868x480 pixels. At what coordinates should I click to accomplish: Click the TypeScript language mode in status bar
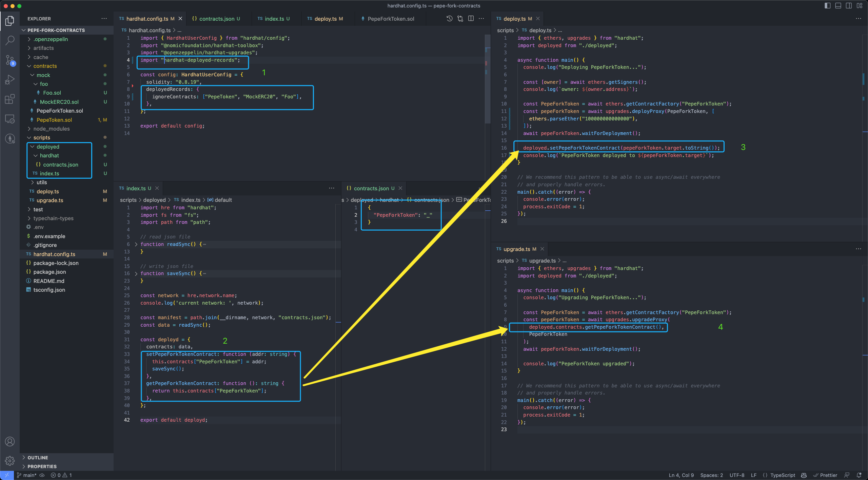point(782,475)
